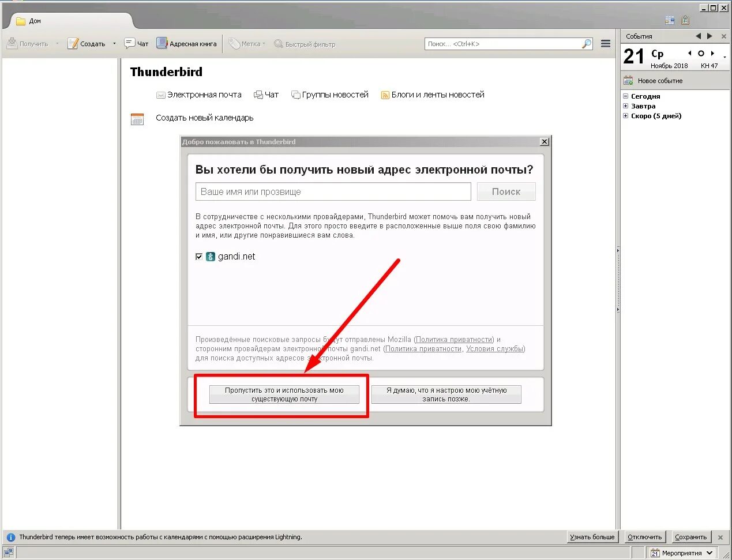This screenshot has width=732, height=560.
Task: Click Создать новый календарь
Action: [x=205, y=118]
